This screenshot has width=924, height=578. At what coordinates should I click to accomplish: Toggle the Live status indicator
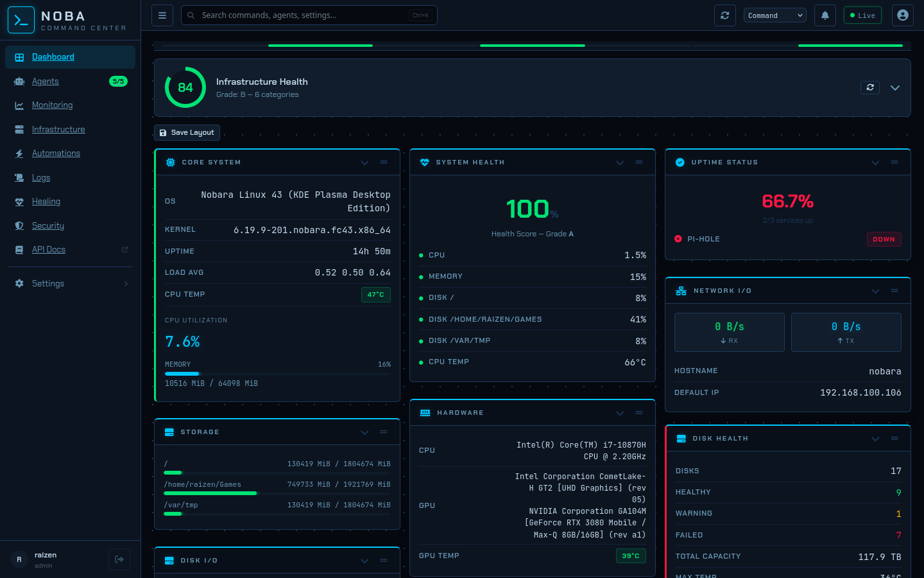[x=862, y=15]
